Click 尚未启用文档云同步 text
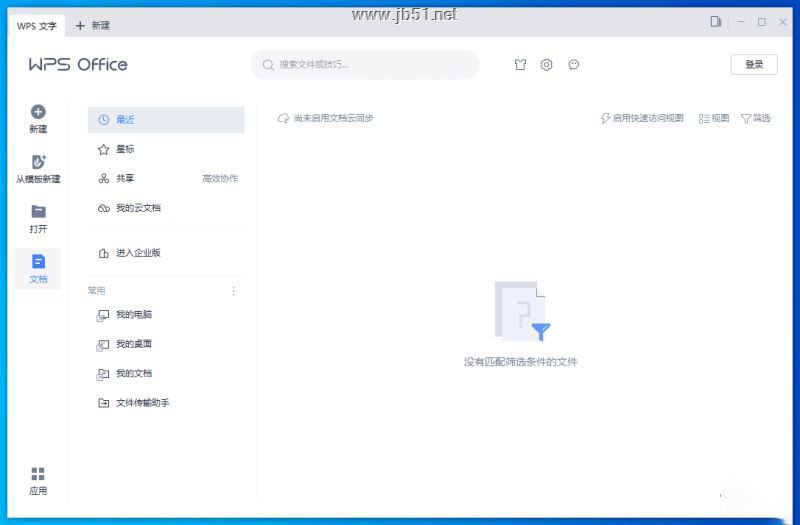This screenshot has width=800, height=525. tap(334, 118)
